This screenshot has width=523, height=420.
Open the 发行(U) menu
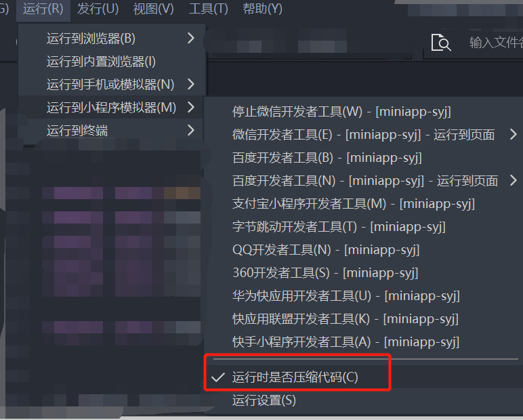(98, 9)
